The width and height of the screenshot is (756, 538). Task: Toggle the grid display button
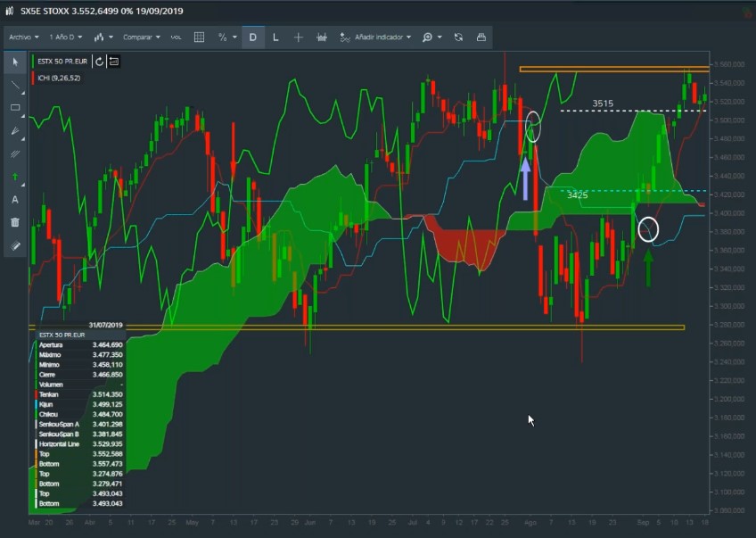199,37
